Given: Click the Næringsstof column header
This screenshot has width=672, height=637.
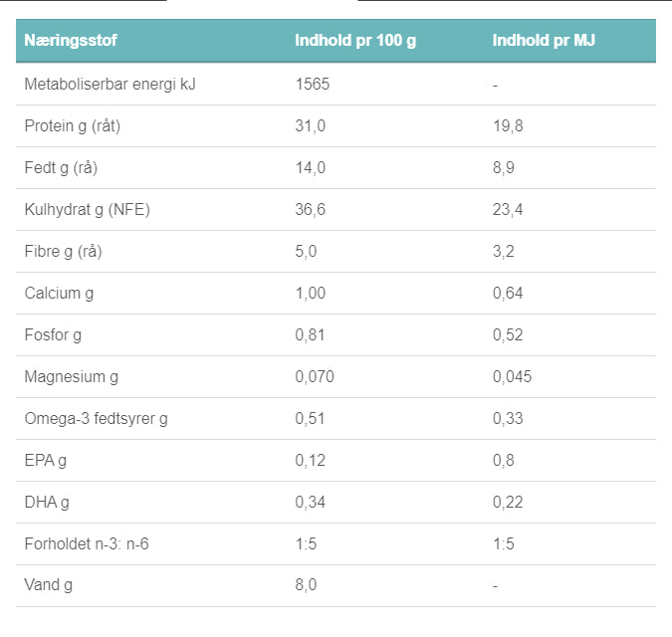Looking at the screenshot, I should pyautogui.click(x=70, y=42).
